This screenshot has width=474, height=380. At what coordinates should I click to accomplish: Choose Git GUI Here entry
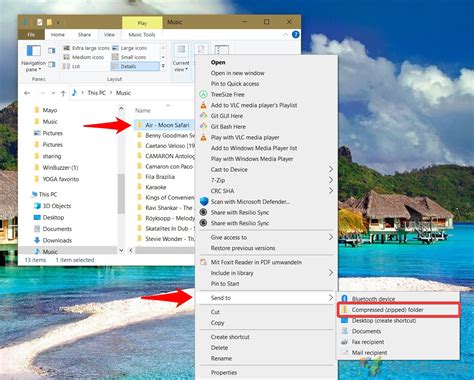227,116
